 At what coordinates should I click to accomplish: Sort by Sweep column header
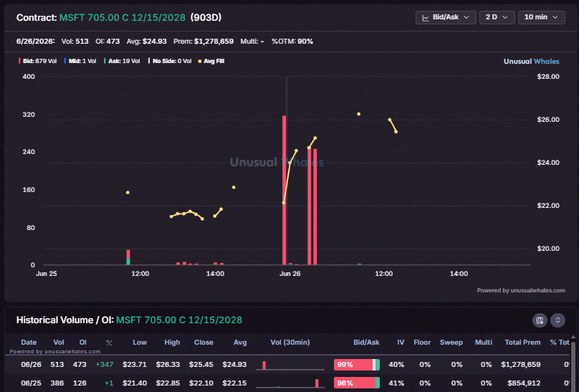tap(451, 343)
